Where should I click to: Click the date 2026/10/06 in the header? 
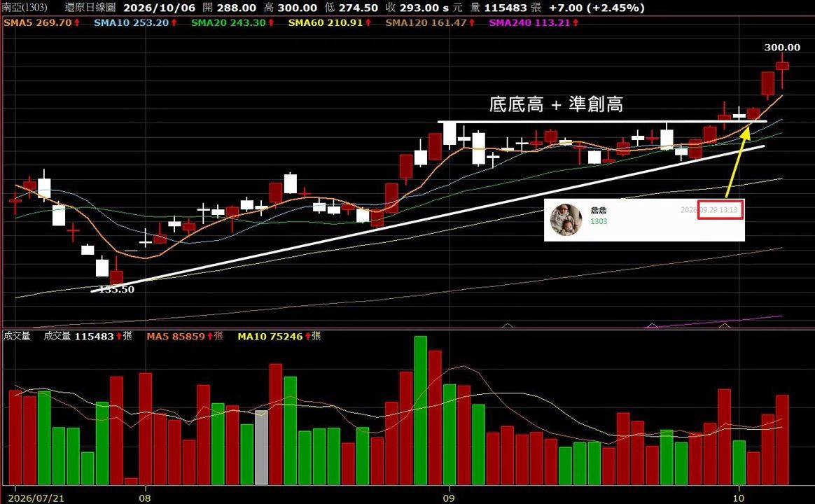160,8
